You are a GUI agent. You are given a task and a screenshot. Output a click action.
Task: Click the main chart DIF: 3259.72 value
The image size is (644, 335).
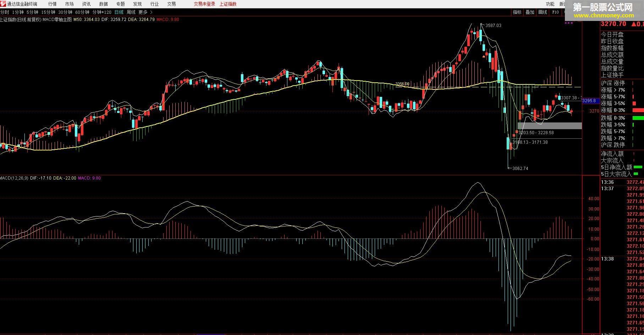[114, 20]
